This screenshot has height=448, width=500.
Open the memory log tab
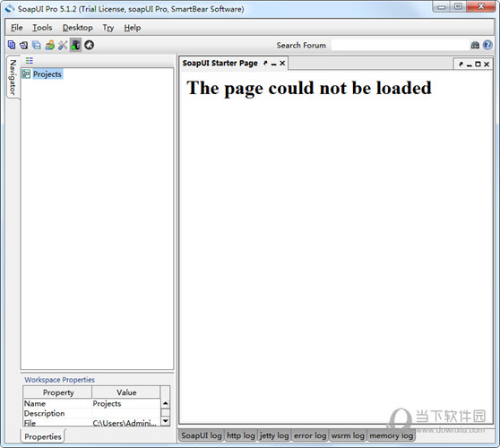(x=392, y=435)
